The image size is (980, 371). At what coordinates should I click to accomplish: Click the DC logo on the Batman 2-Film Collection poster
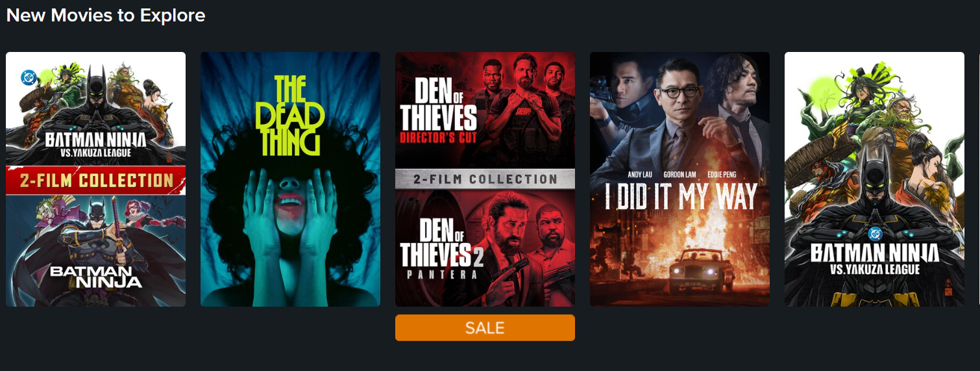(x=27, y=77)
